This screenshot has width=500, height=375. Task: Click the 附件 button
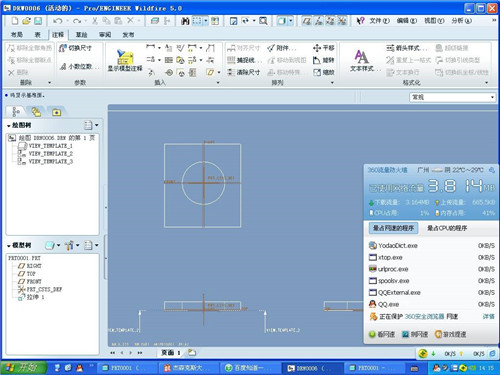[x=282, y=48]
